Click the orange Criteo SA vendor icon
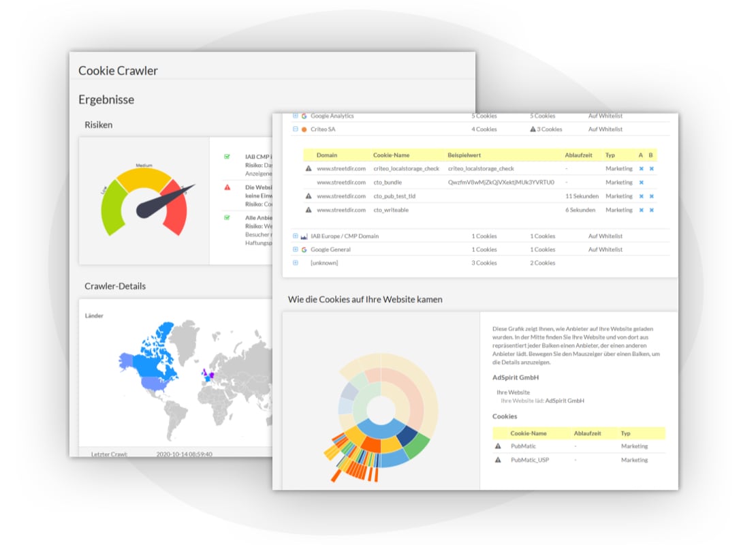756x545 pixels. (x=304, y=129)
